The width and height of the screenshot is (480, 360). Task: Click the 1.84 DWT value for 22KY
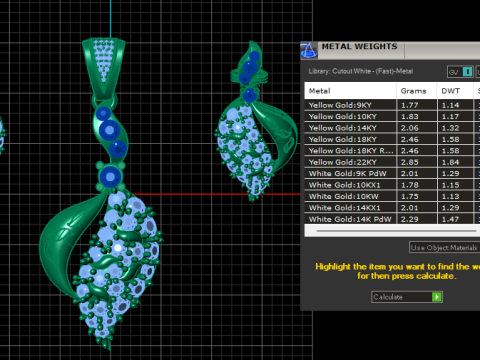pyautogui.click(x=450, y=162)
